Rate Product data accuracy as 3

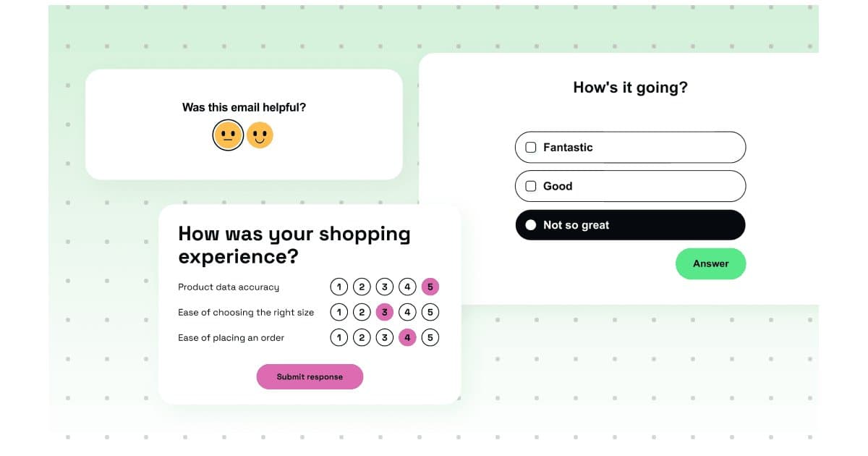(x=385, y=287)
